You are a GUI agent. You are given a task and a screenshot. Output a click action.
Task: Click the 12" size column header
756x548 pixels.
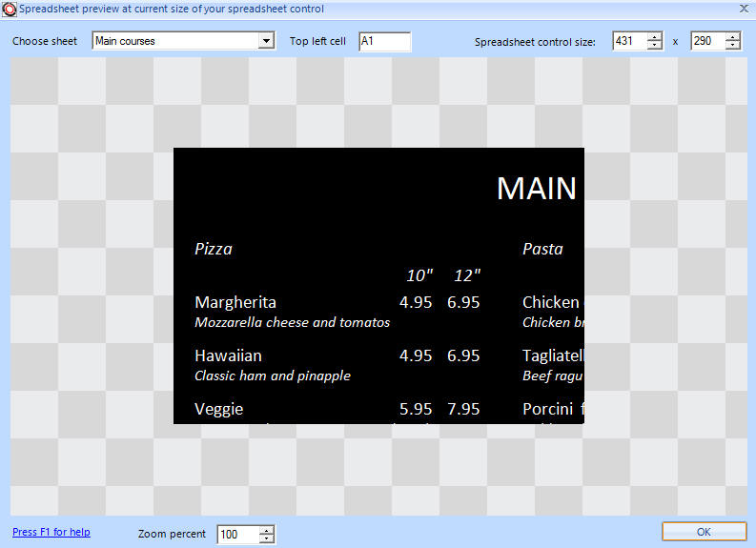pos(467,275)
